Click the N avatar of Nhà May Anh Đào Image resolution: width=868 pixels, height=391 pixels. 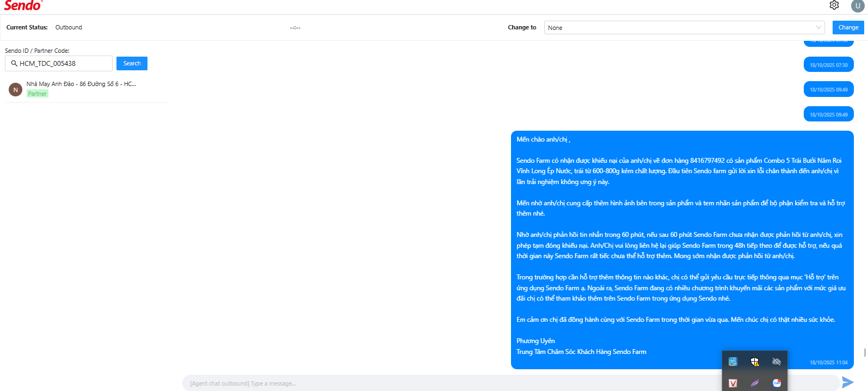tap(15, 90)
